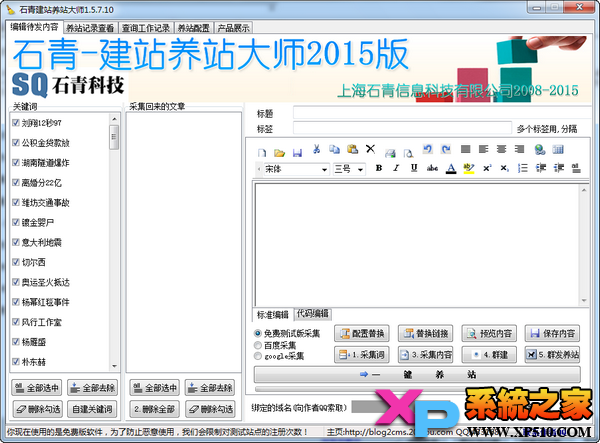
Task: Switch to the 标准编辑 editor tab
Action: tap(272, 315)
